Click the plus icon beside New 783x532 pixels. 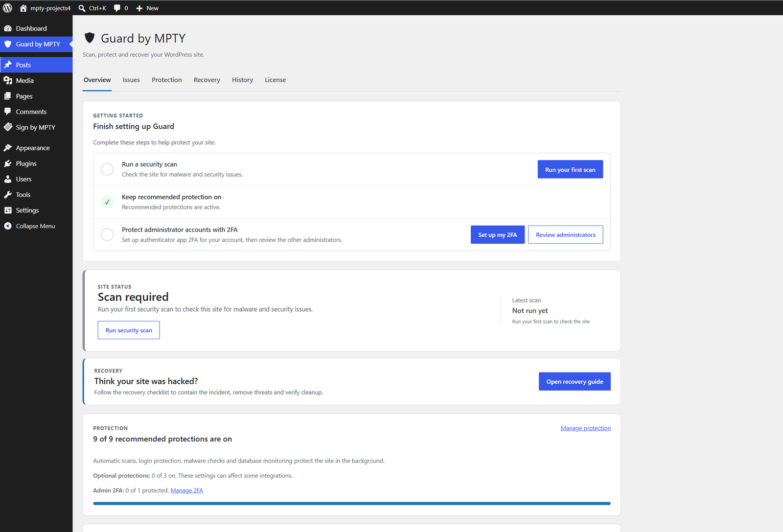coord(139,8)
